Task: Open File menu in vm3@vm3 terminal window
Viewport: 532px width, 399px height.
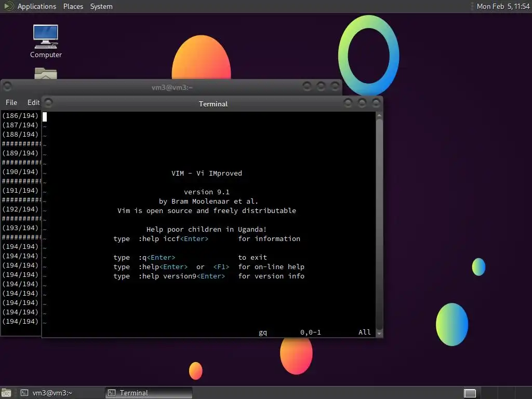Action: [11, 102]
